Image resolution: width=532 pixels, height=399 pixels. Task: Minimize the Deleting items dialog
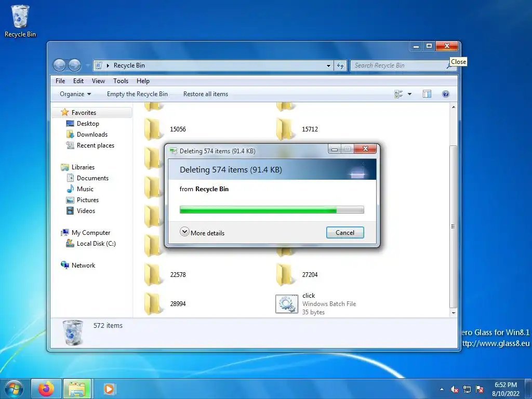pos(334,149)
